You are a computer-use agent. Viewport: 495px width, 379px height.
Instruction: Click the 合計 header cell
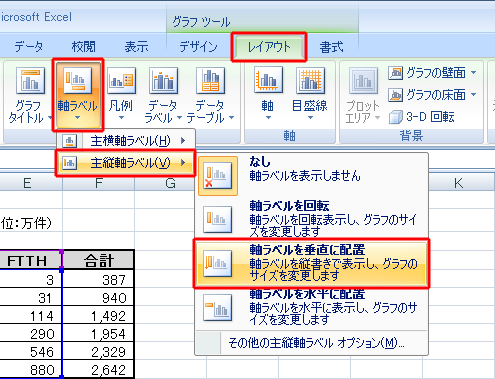click(99, 260)
